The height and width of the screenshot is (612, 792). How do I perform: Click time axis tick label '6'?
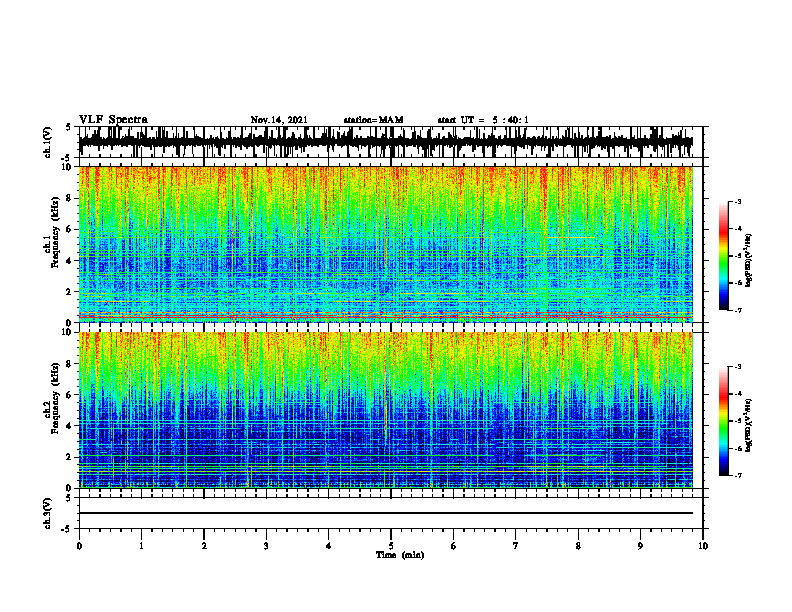click(x=454, y=546)
